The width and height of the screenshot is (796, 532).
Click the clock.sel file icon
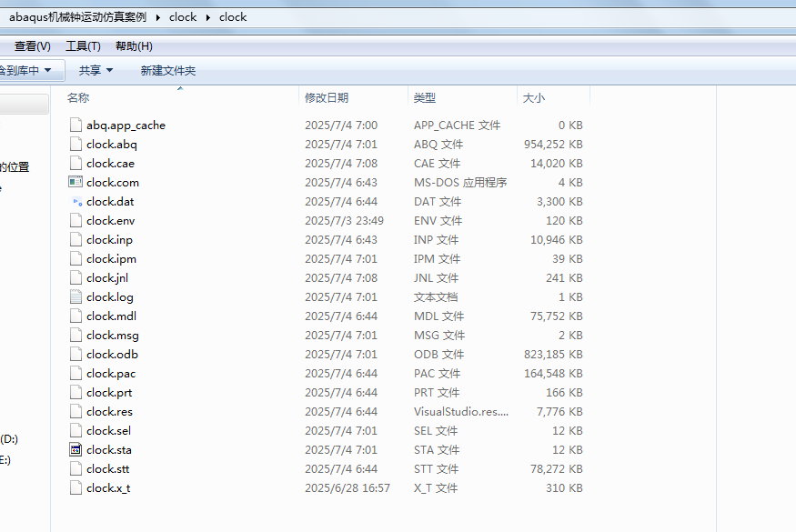(x=76, y=430)
